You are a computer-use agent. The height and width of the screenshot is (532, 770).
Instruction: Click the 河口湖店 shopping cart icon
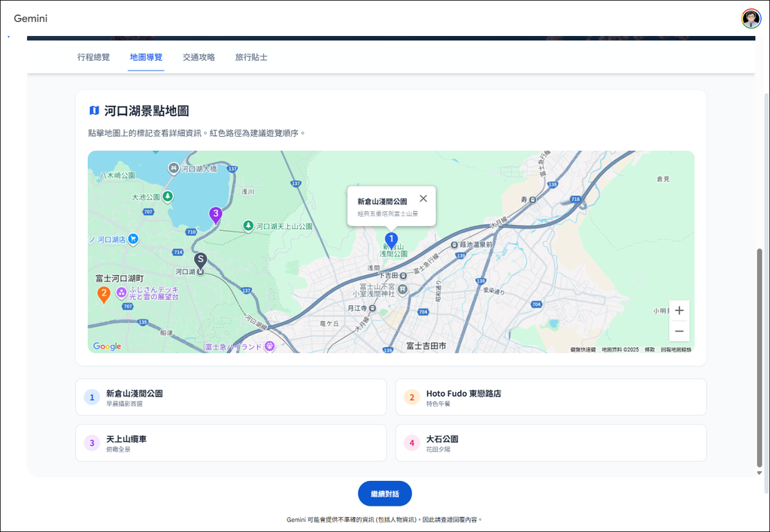click(132, 239)
